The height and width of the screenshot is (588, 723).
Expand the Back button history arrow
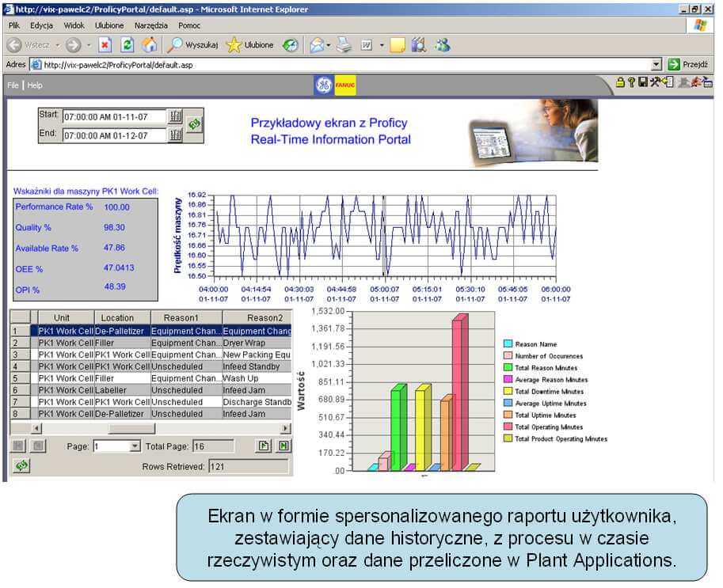58,45
